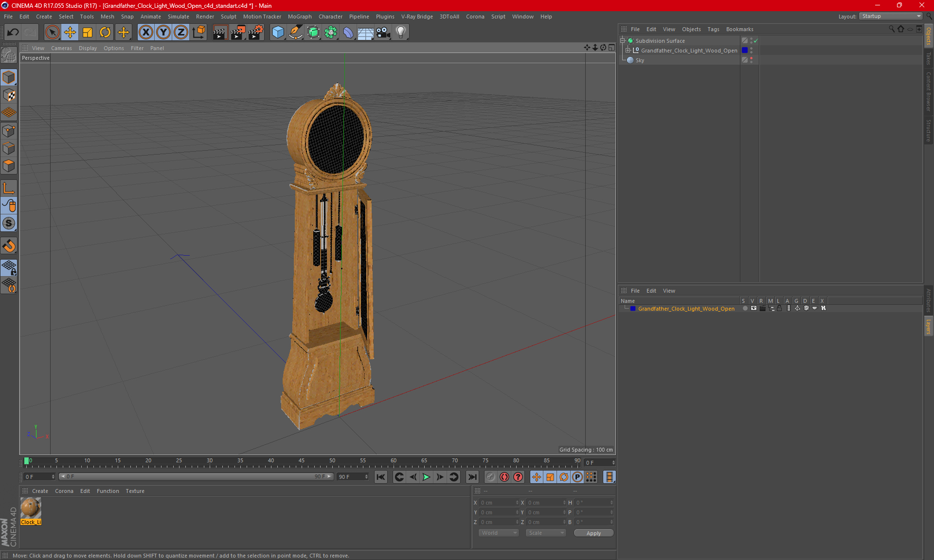Toggle coordinate system icon
Viewport: 934px width, 560px height.
pyautogui.click(x=199, y=32)
